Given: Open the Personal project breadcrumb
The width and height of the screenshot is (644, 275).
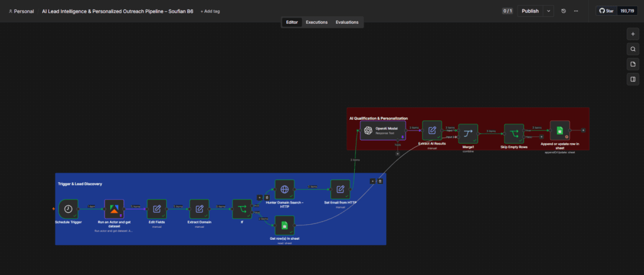Looking at the screenshot, I should tap(21, 11).
